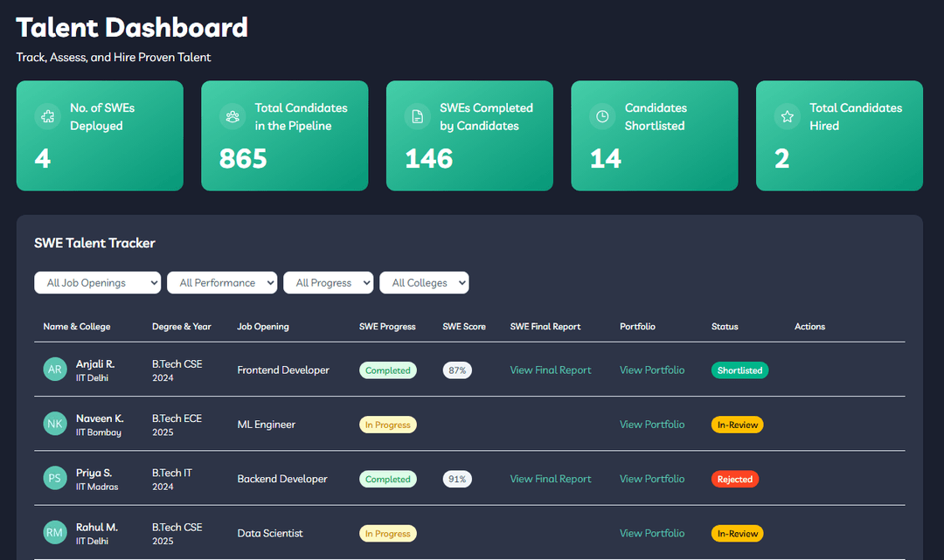This screenshot has width=944, height=560.
Task: Click Naveen K.'s NK avatar
Action: (x=55, y=424)
